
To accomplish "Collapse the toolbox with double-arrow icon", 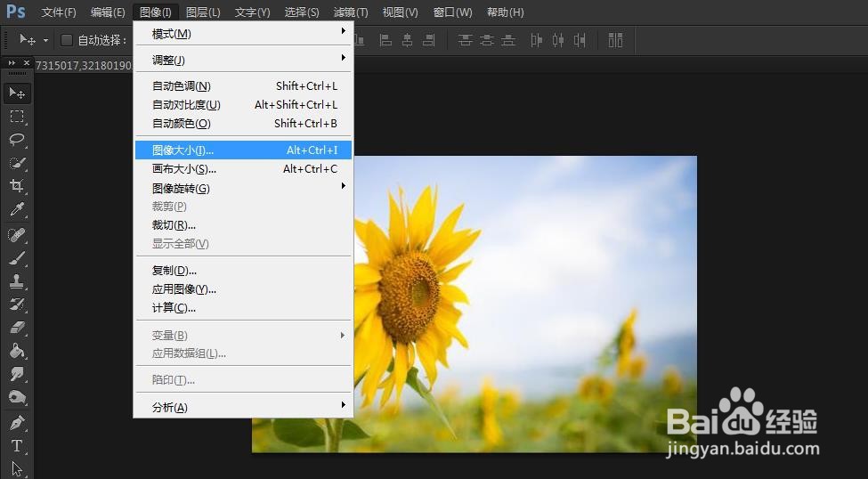I will coord(12,63).
